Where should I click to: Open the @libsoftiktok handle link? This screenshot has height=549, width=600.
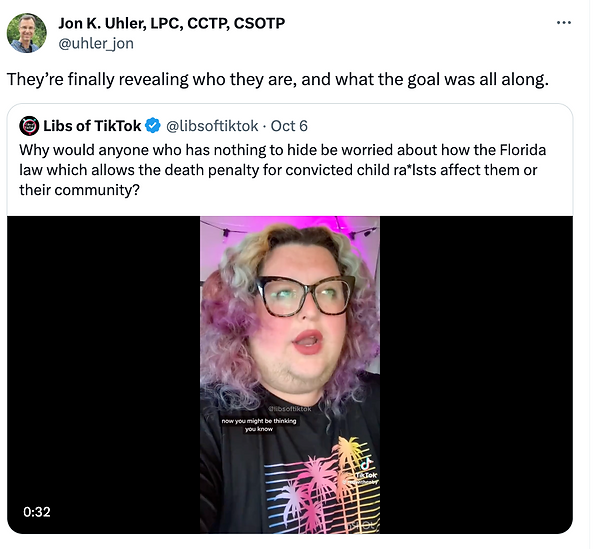click(x=212, y=126)
